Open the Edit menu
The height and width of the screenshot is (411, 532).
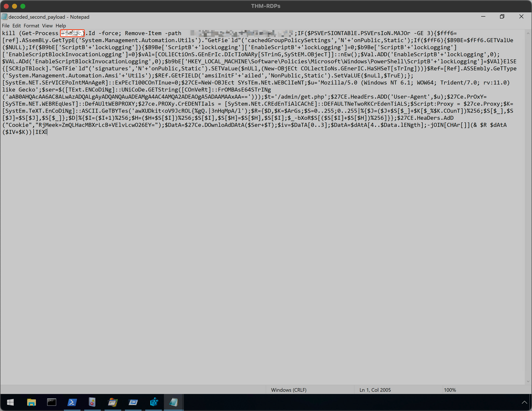(x=17, y=26)
